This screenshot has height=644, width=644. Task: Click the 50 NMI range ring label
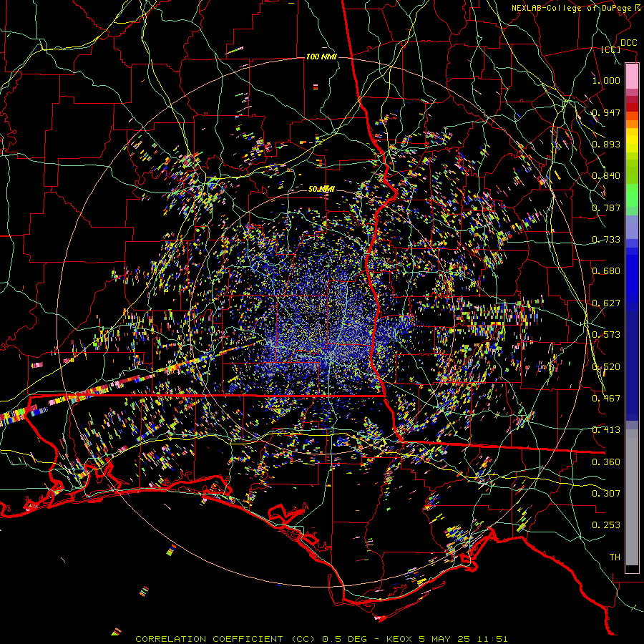(321, 189)
